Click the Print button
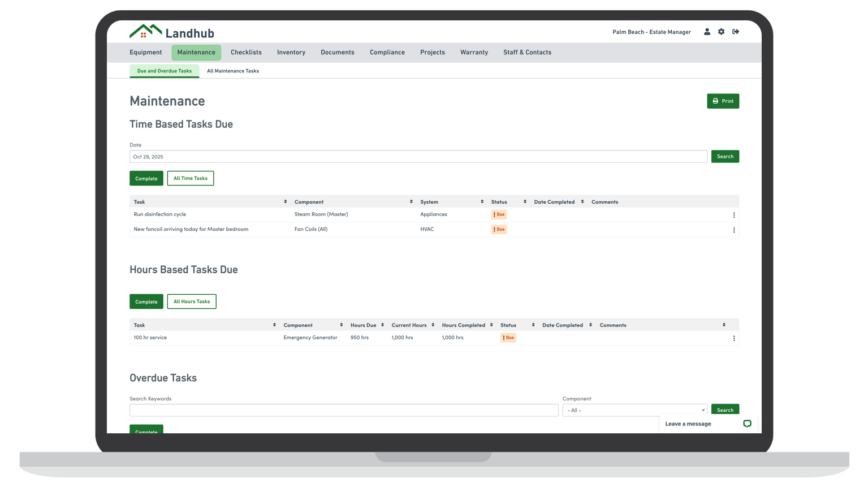This screenshot has width=868, height=495. [723, 101]
